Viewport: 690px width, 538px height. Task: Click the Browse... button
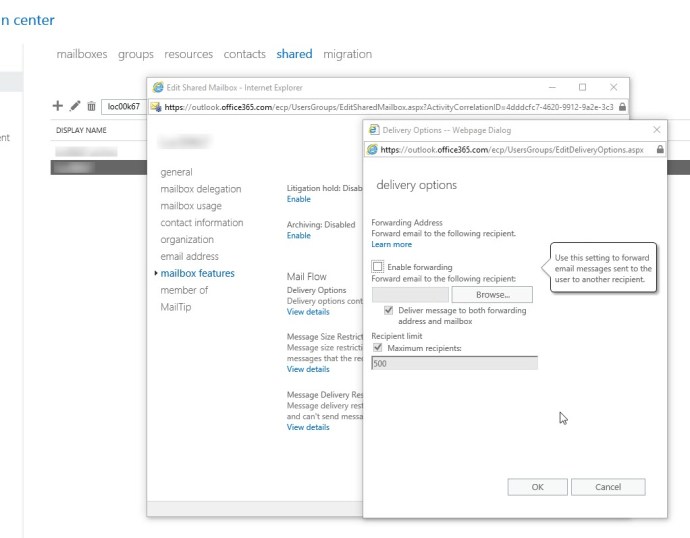coord(492,294)
